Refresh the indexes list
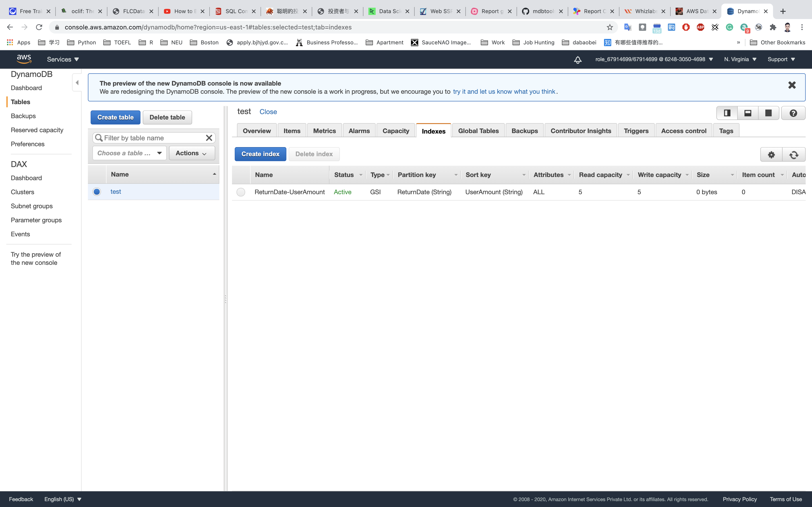Screen dimensions: 812x507 (x=794, y=155)
